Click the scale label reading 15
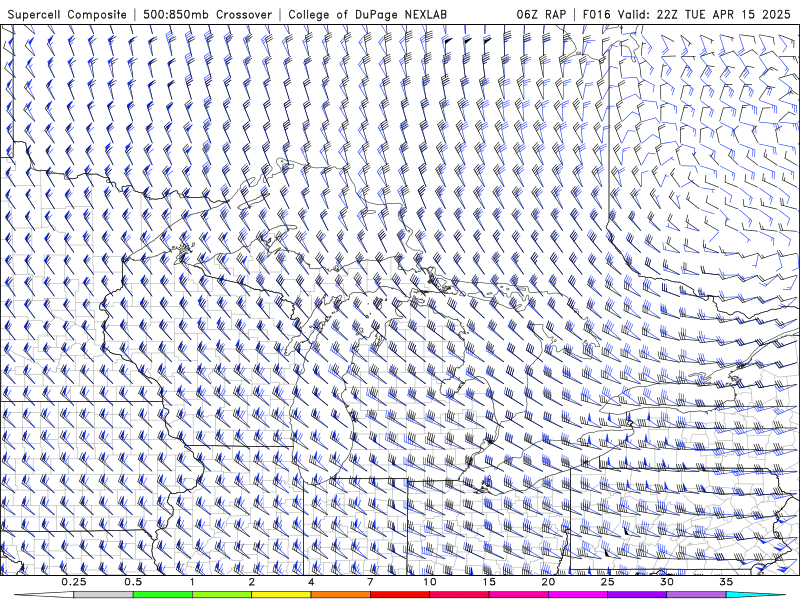 pyautogui.click(x=489, y=582)
